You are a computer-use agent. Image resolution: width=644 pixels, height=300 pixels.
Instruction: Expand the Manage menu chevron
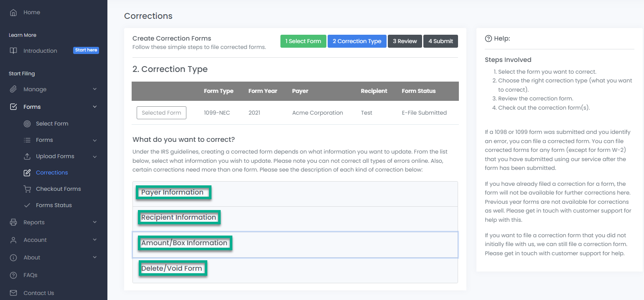[x=95, y=89]
